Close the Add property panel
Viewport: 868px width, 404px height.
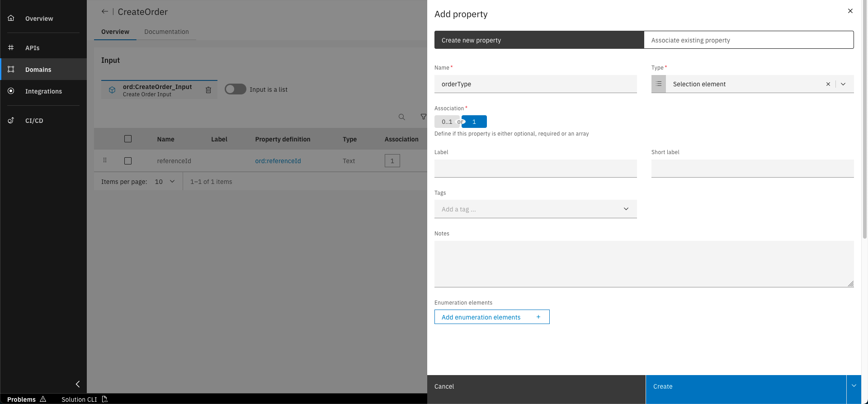point(850,11)
